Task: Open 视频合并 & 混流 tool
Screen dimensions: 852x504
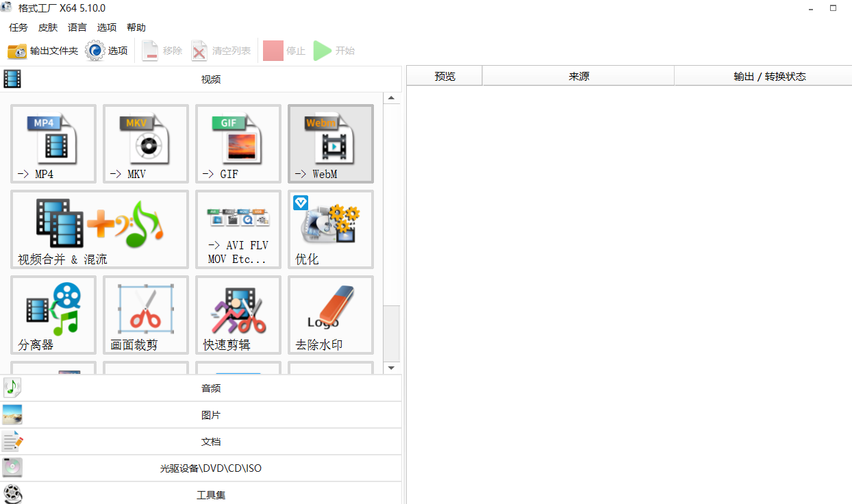Action: coord(99,229)
